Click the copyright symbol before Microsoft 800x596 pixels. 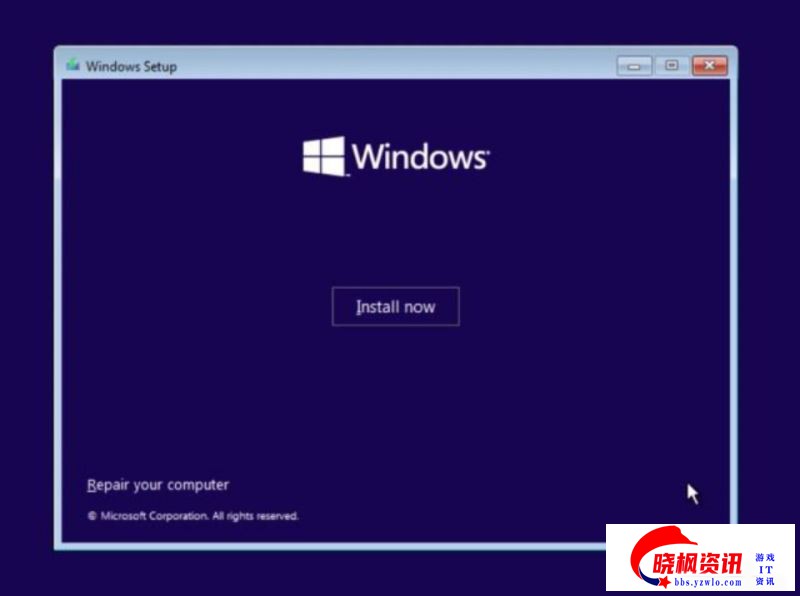pos(92,516)
